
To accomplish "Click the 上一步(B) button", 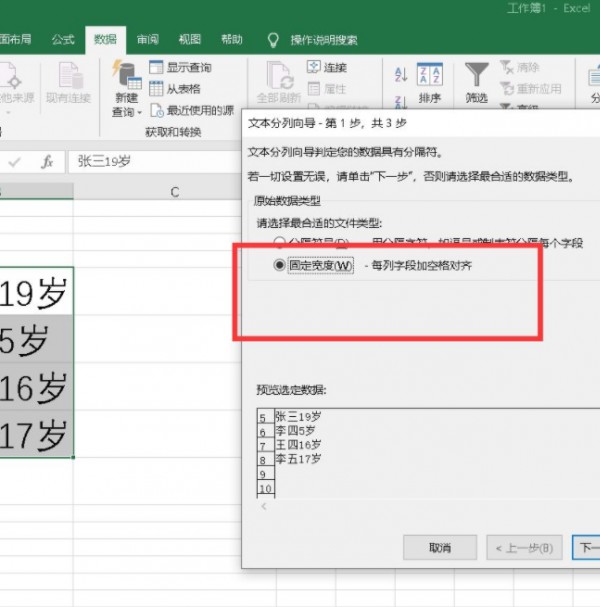I will point(524,547).
